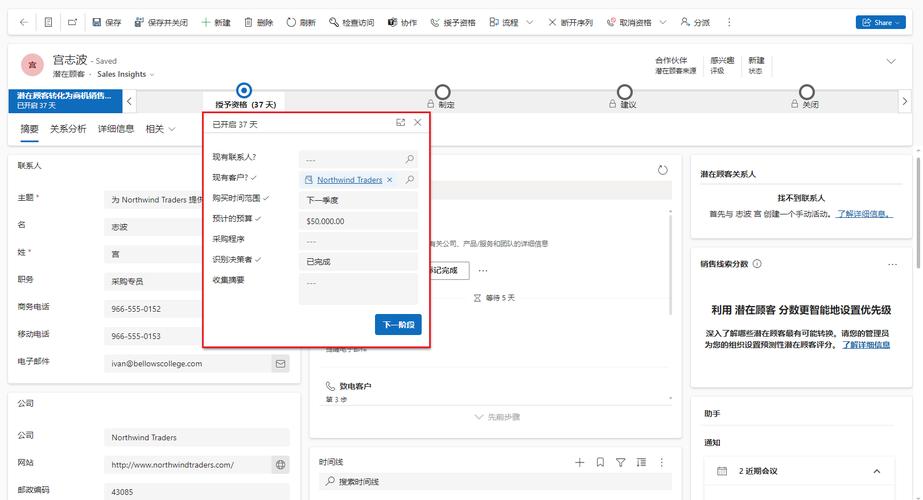Add a timeline record with plus

coord(580,462)
